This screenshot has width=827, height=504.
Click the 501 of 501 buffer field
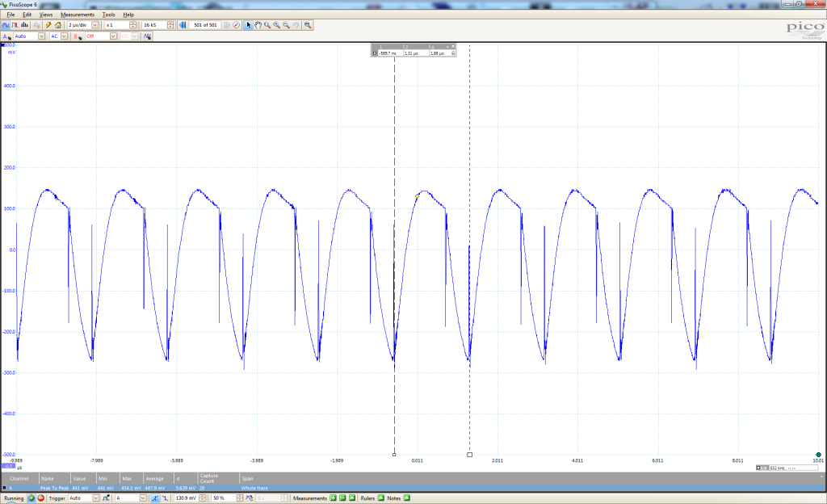click(x=205, y=25)
